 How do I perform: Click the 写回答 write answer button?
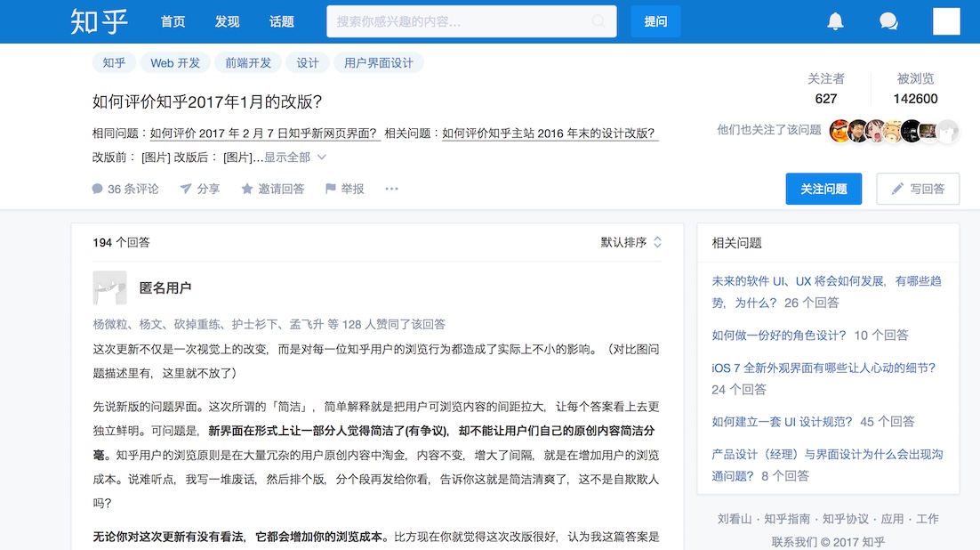click(x=918, y=189)
